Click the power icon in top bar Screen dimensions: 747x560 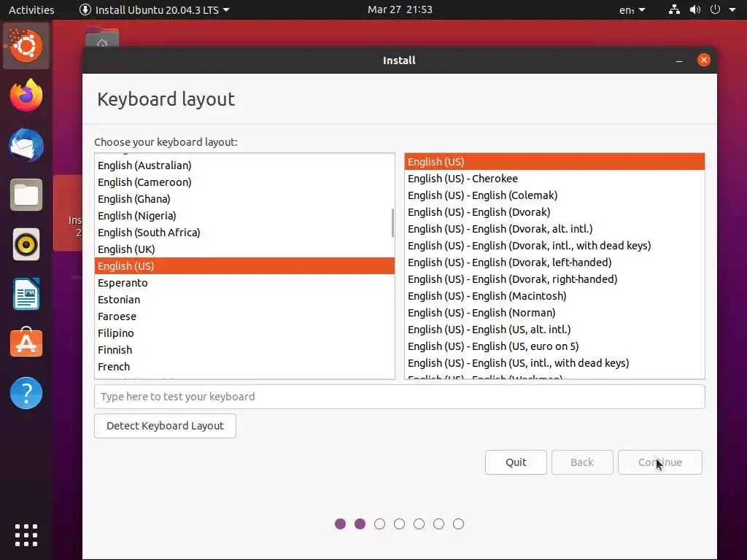[715, 9]
